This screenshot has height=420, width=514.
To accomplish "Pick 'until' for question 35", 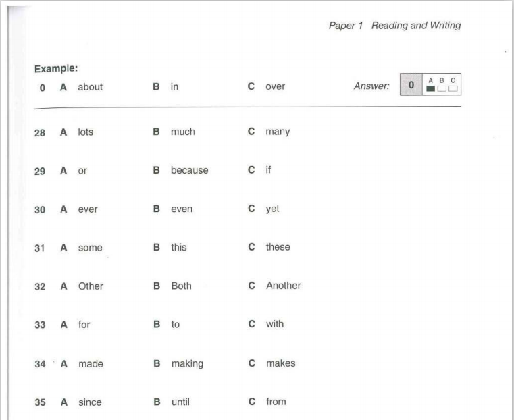I will click(180, 402).
